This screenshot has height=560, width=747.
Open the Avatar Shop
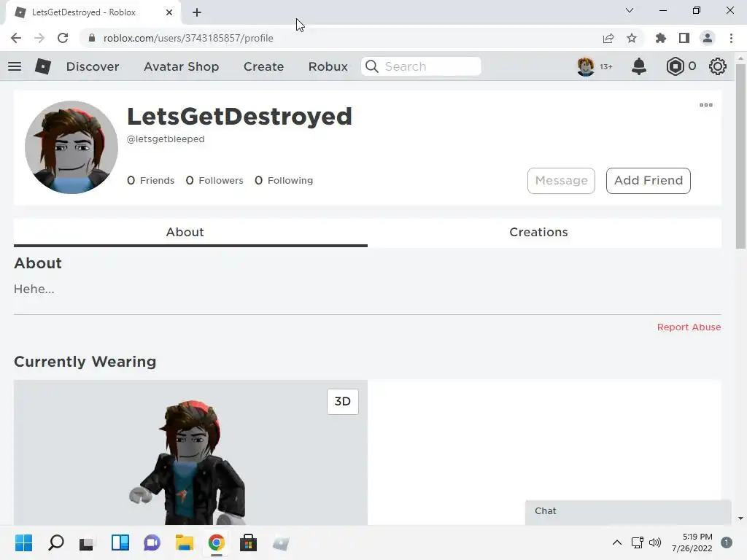(181, 66)
